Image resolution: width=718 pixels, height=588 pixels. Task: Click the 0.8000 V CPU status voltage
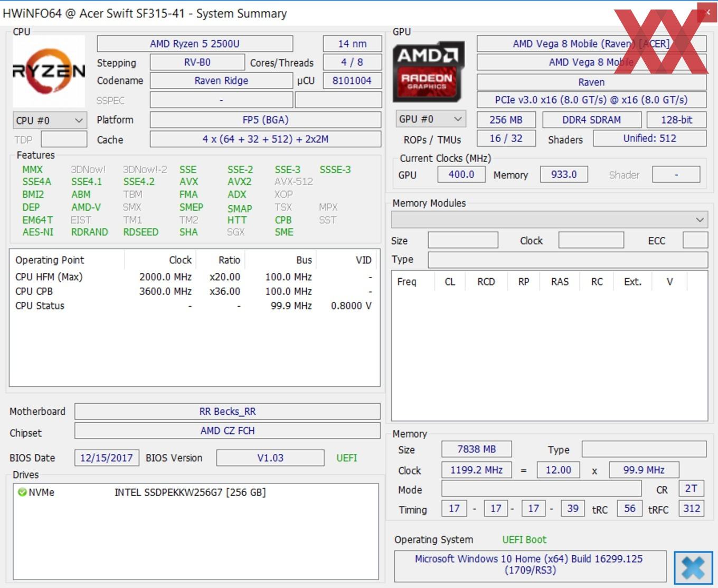(351, 306)
